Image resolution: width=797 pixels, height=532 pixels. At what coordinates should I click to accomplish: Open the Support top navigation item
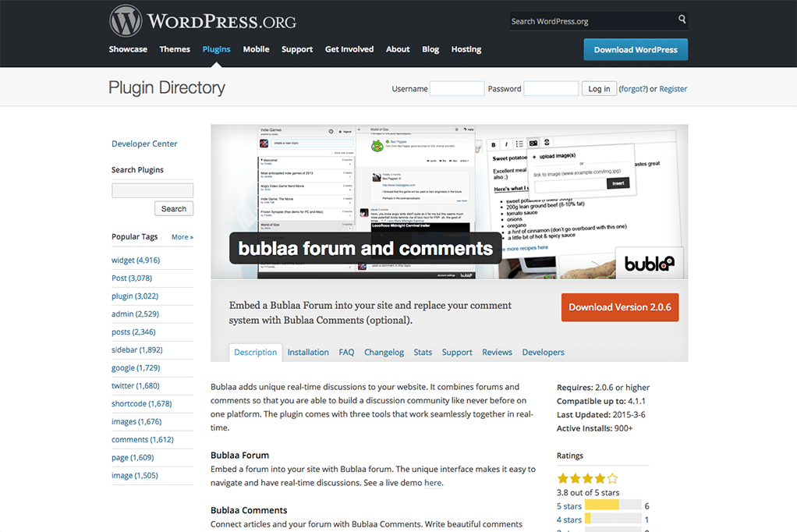click(x=297, y=49)
